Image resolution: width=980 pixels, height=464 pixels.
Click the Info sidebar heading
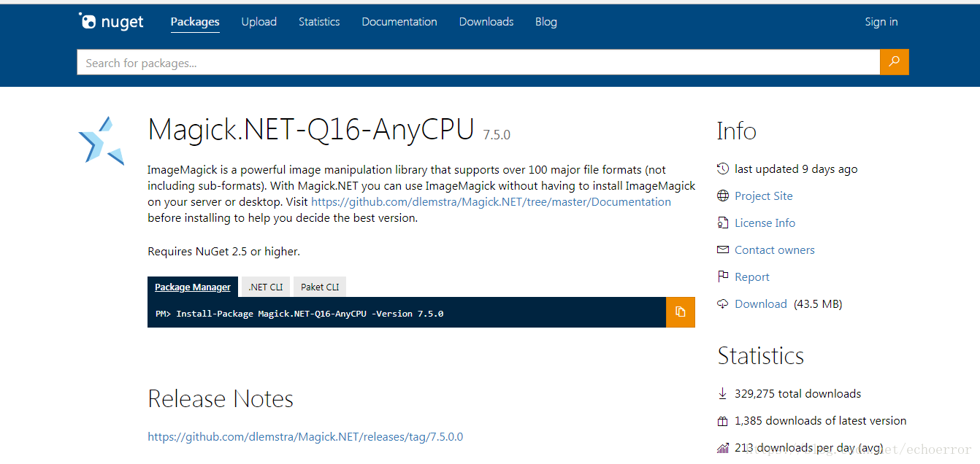click(x=737, y=131)
